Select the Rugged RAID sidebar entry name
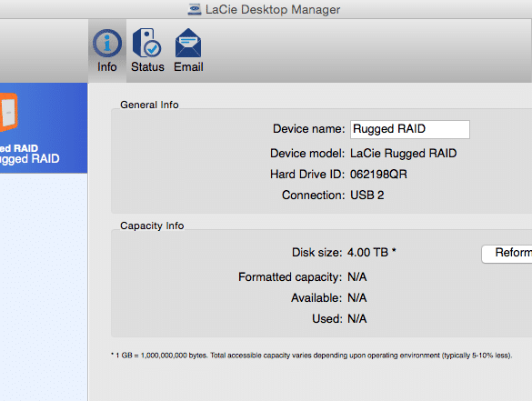 (29, 159)
